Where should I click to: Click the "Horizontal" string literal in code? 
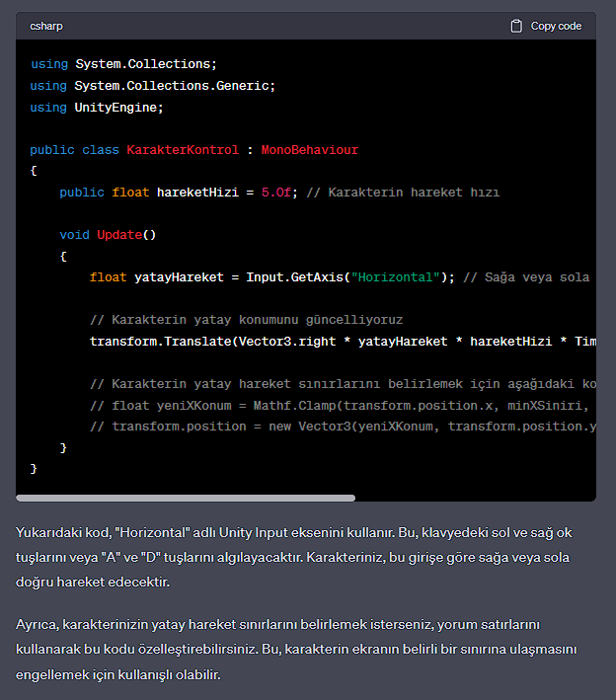396,277
